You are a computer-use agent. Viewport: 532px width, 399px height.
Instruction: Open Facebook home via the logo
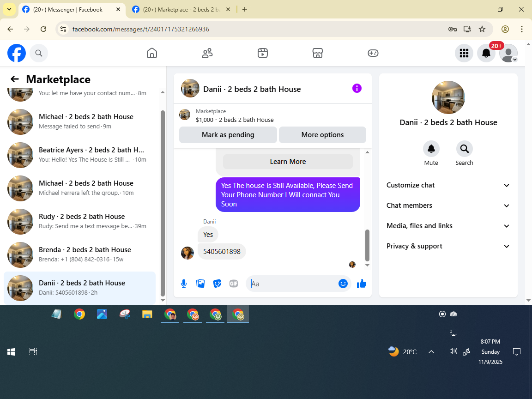(17, 53)
